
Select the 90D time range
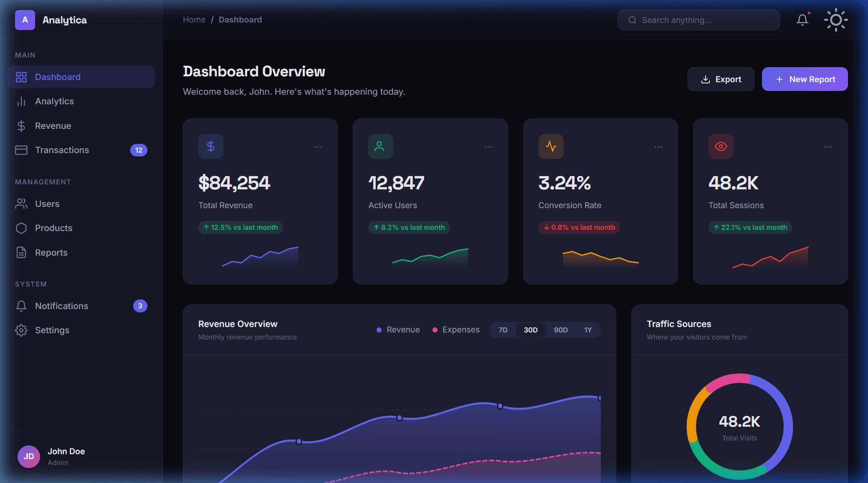tap(561, 330)
